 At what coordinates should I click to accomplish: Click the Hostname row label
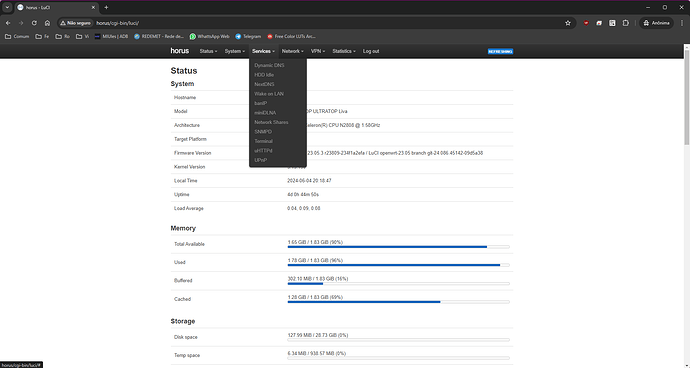pos(185,98)
